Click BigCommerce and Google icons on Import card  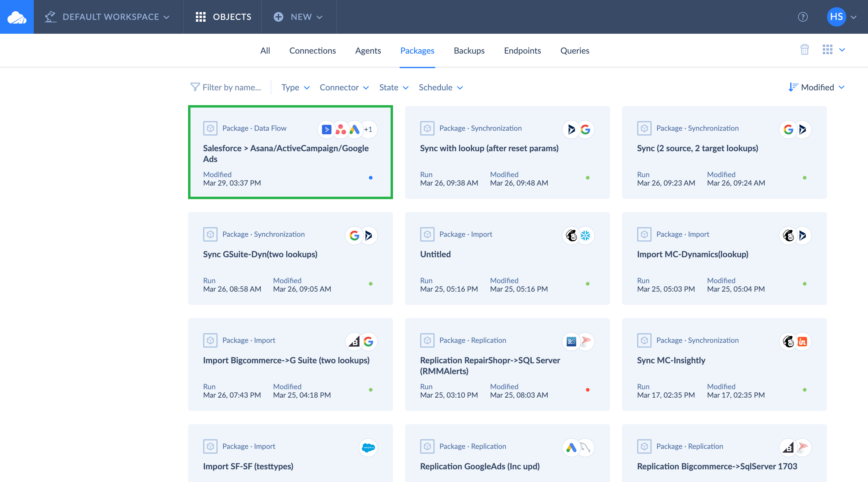pos(361,342)
